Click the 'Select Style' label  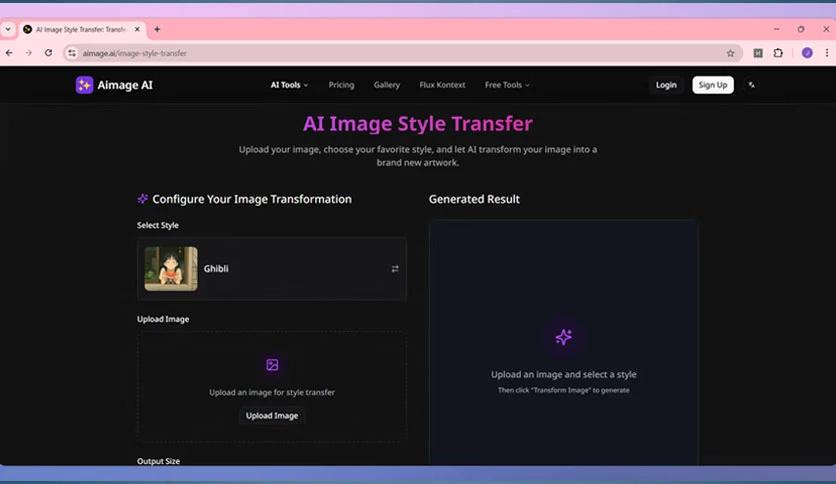coord(158,225)
